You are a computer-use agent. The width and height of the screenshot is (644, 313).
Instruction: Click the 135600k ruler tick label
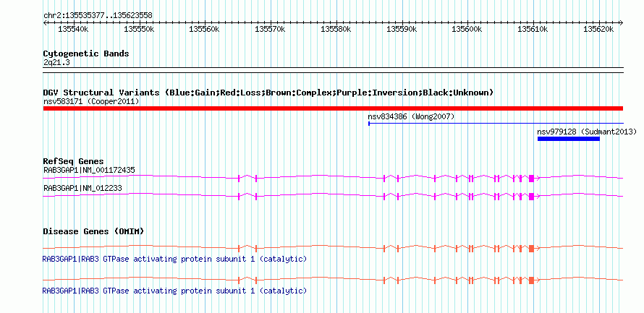pos(467,29)
